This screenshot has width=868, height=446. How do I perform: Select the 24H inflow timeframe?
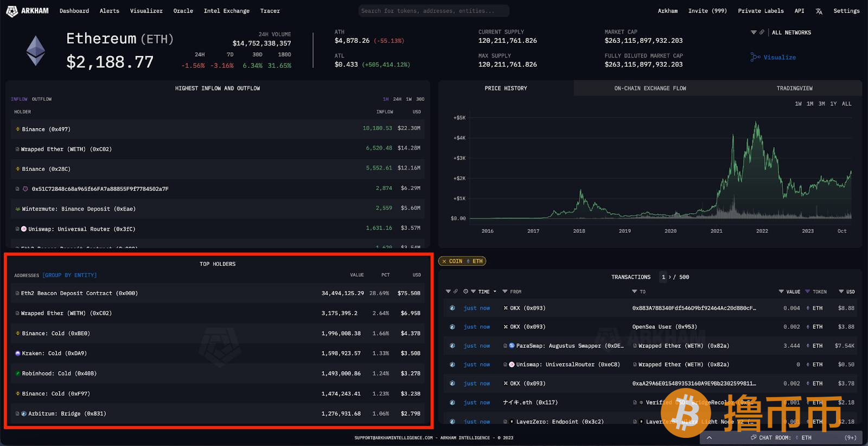tap(397, 99)
